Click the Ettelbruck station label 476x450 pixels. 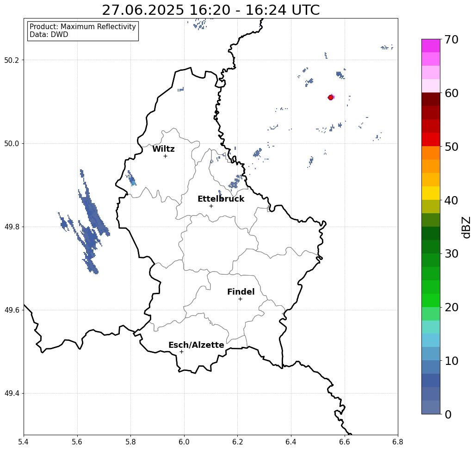point(221,199)
